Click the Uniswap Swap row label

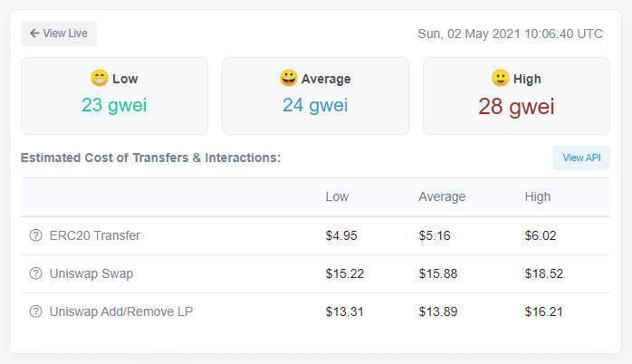click(x=94, y=273)
